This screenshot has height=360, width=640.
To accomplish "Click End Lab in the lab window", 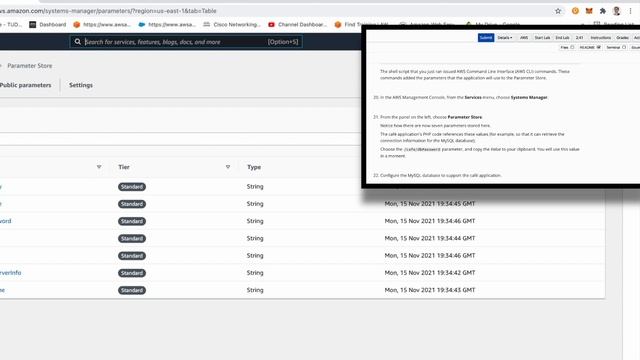I will 562,38.
